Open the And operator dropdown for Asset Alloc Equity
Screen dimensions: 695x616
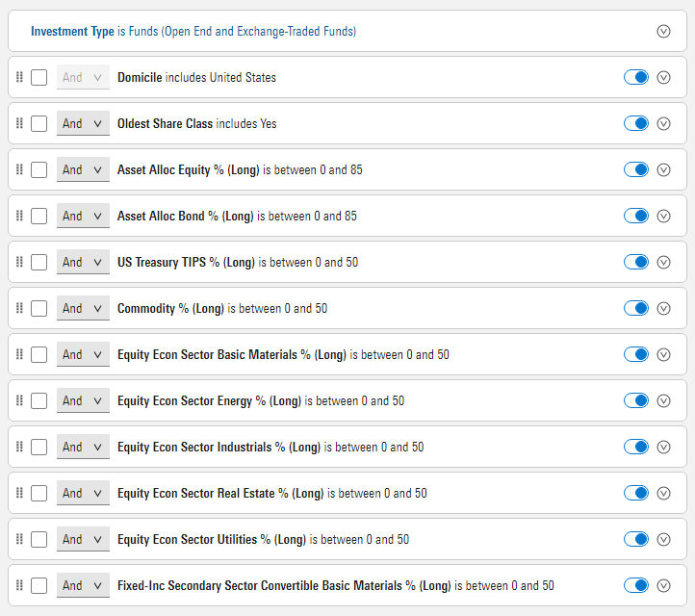pos(83,169)
